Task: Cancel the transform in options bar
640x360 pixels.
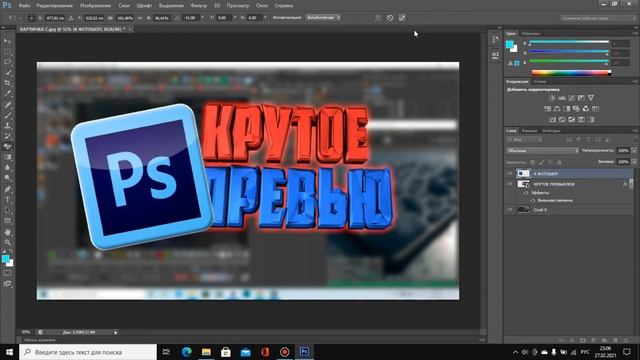Action: [390, 18]
